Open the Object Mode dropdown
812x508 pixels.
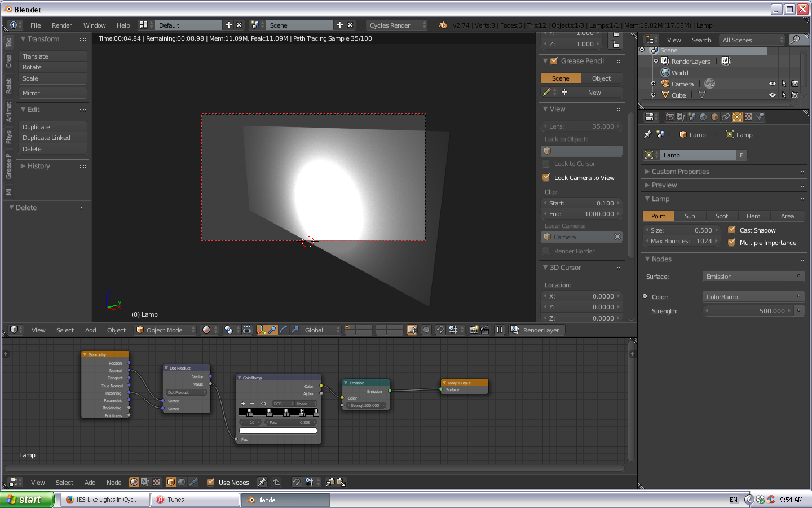[x=165, y=330]
